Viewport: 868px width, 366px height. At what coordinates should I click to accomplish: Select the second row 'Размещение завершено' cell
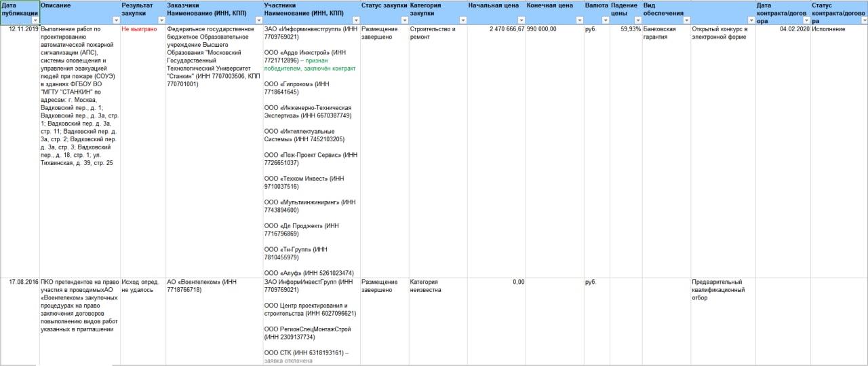tap(384, 322)
